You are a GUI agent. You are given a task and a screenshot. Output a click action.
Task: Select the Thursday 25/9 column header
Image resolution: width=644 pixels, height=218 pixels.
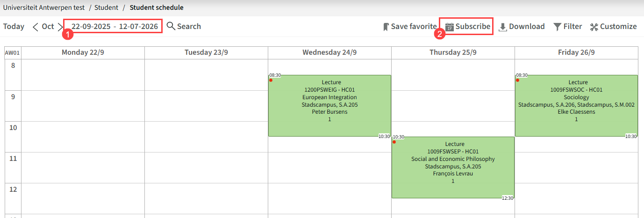[453, 52]
